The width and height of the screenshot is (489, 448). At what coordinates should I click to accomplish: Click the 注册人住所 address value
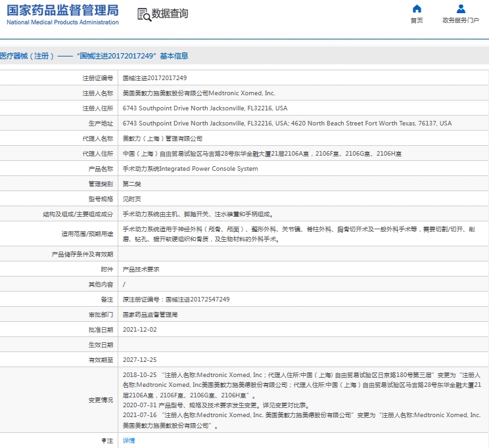coord(205,108)
